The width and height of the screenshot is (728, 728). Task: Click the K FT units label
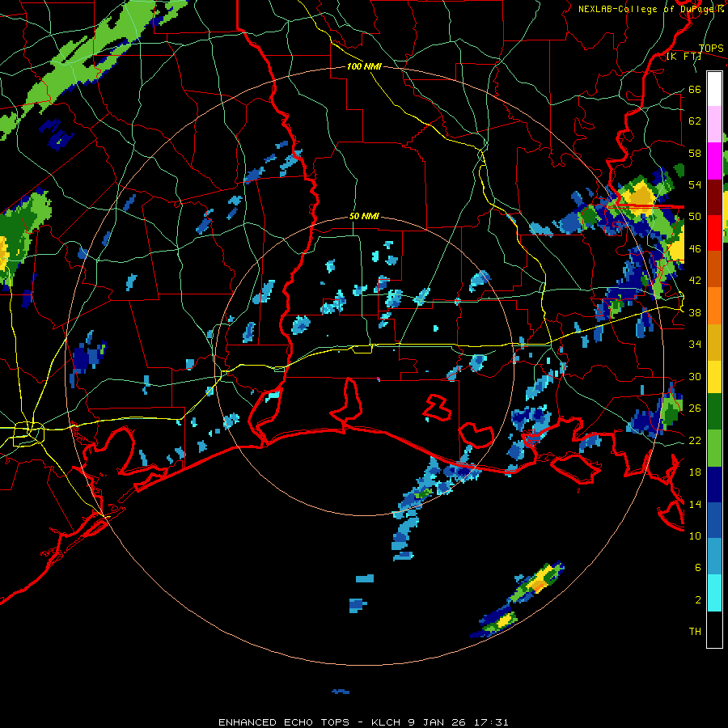tap(684, 57)
